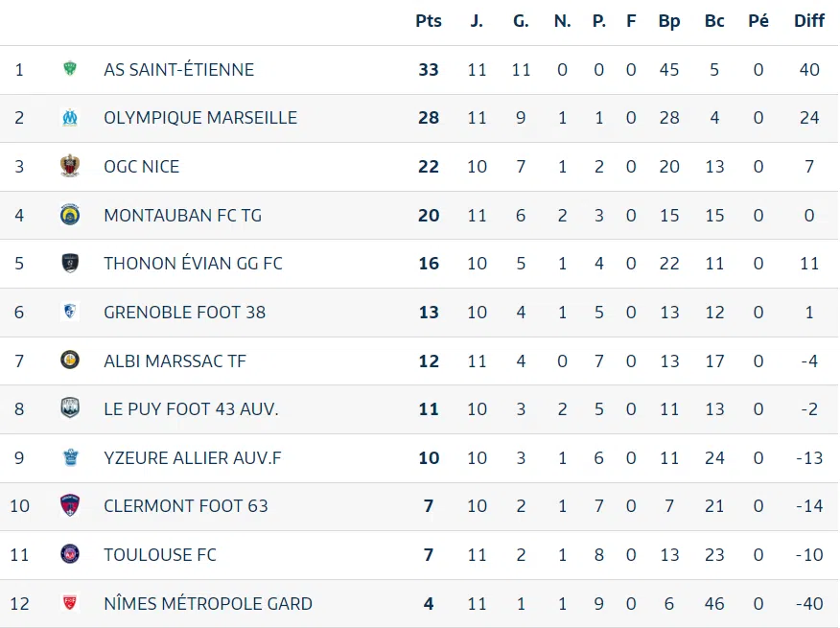Screen dimensions: 840x628
Task: Click the Grenoble Foot 38 logo
Action: tap(70, 312)
